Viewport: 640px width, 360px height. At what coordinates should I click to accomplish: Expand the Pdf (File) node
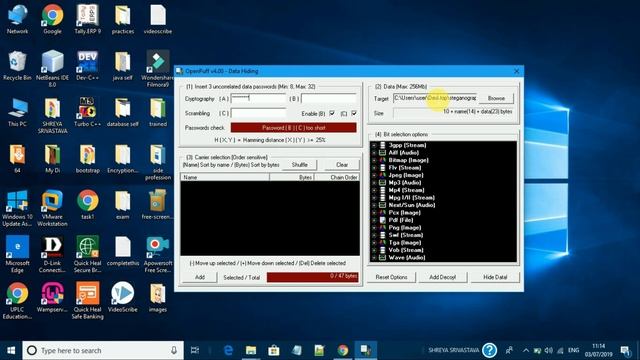[374, 220]
